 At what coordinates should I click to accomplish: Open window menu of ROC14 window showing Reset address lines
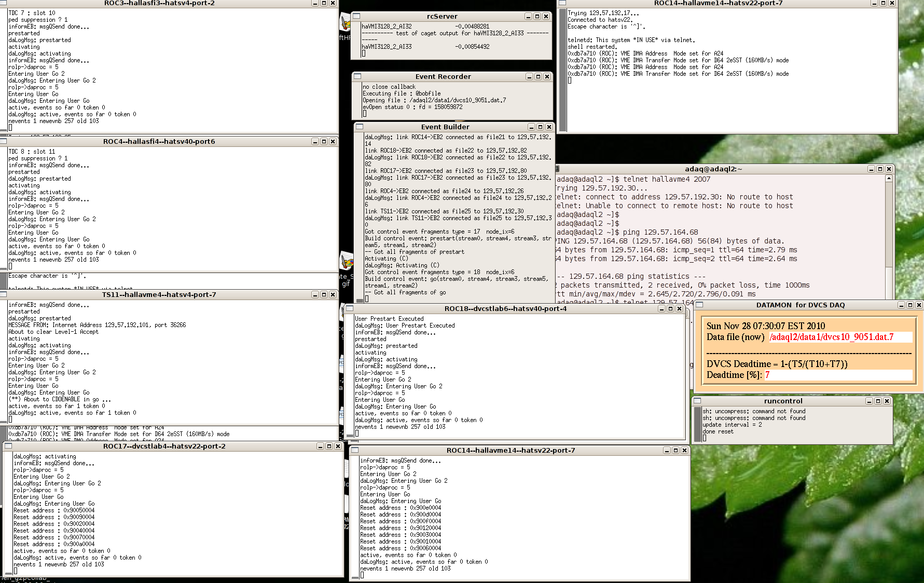click(x=355, y=450)
